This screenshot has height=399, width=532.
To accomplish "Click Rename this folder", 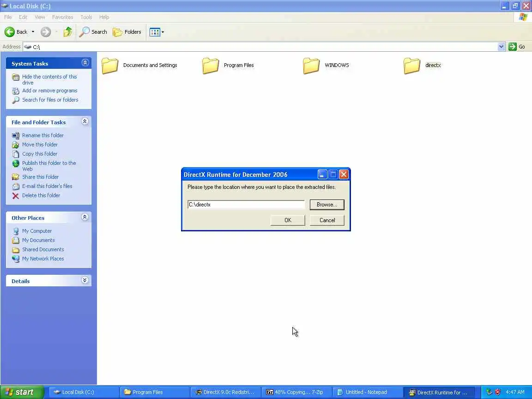I will pos(43,135).
